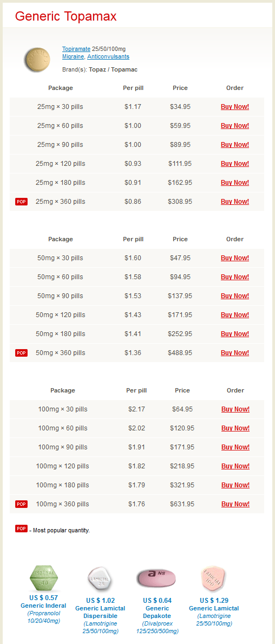
Task: Buy 100mg × 360 pills package
Action: point(235,504)
